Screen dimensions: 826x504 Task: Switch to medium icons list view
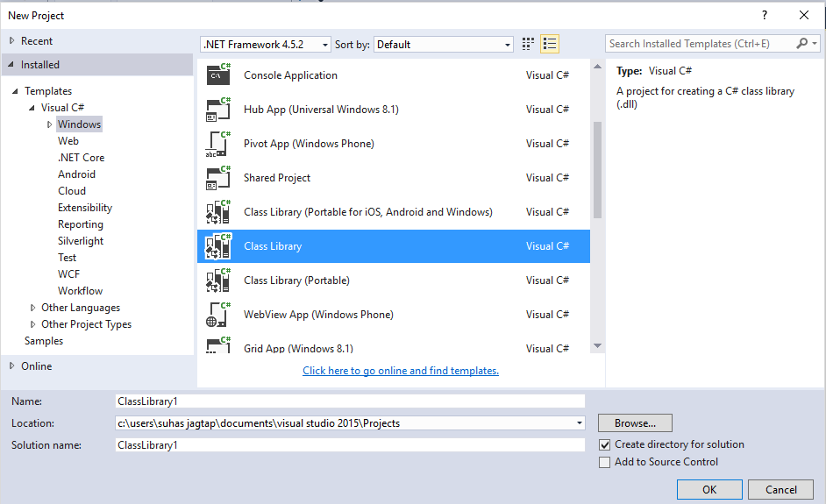coord(550,44)
